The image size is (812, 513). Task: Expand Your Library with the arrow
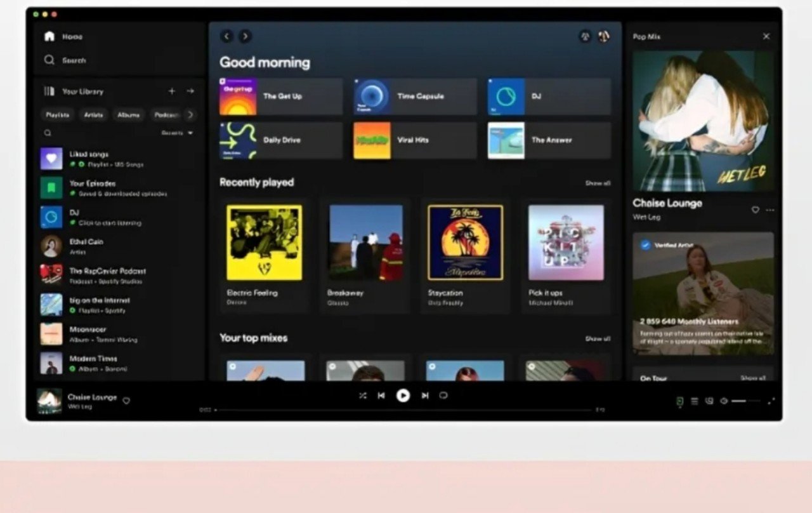[190, 91]
